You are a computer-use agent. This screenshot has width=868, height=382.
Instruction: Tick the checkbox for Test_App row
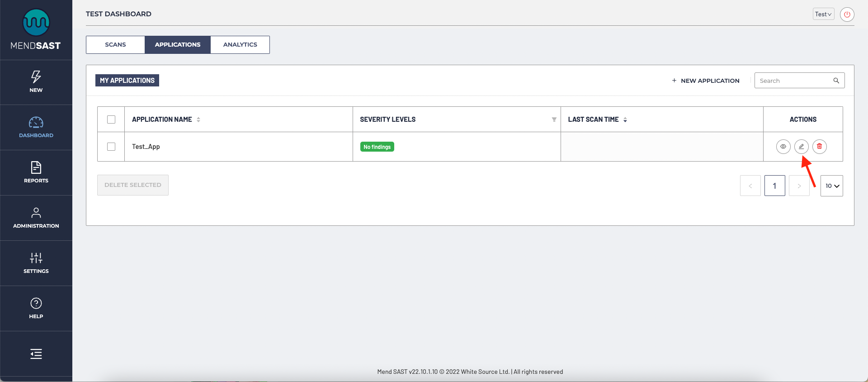coord(111,147)
